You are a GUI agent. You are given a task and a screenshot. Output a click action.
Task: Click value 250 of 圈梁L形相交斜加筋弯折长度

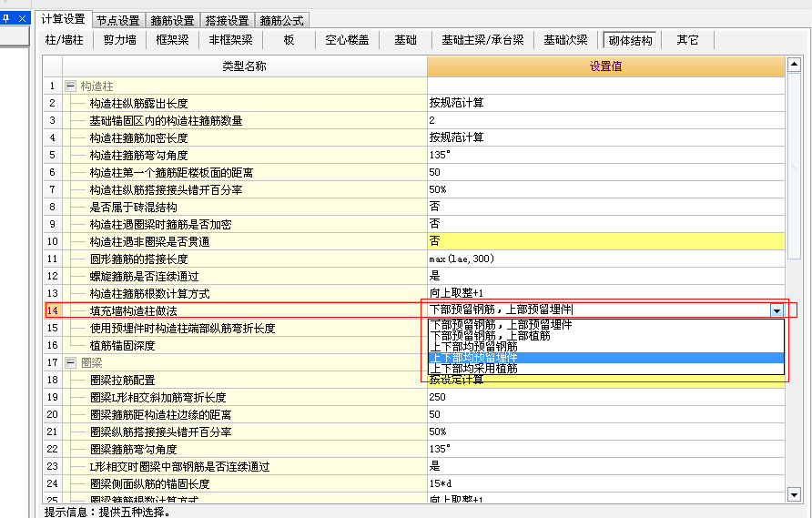point(606,397)
